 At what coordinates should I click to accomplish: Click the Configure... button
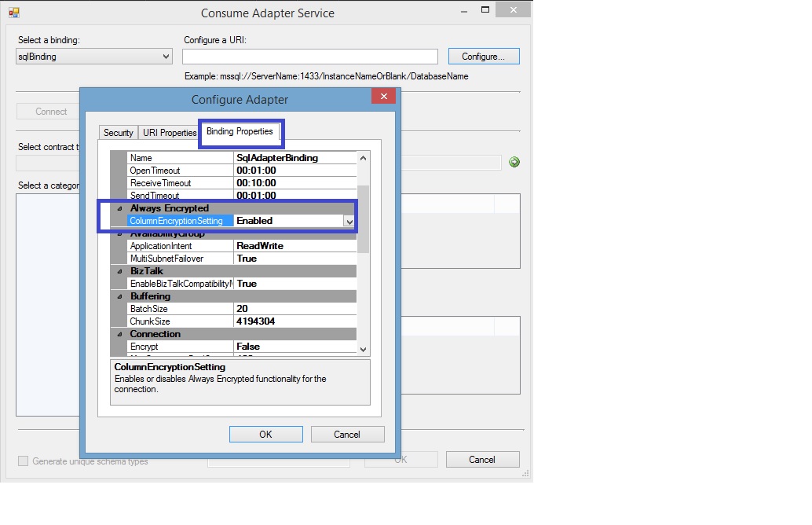(484, 57)
